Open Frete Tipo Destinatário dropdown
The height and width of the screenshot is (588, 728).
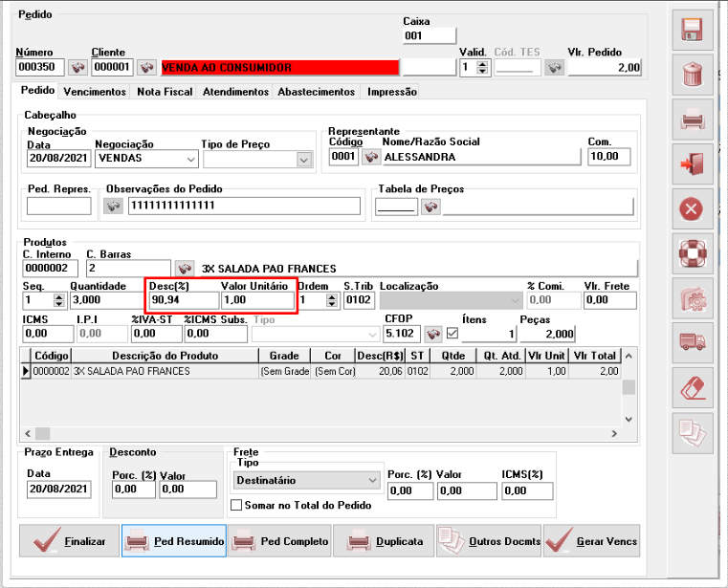coord(372,480)
